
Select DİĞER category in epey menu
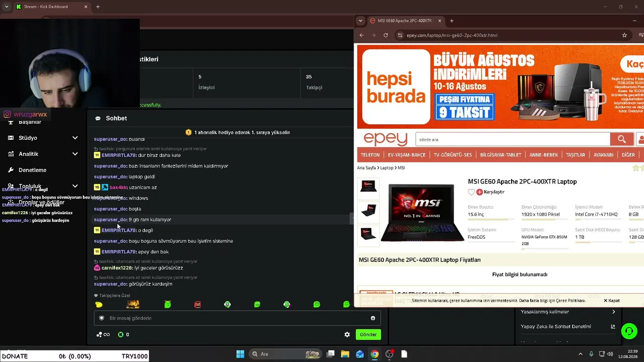click(628, 155)
